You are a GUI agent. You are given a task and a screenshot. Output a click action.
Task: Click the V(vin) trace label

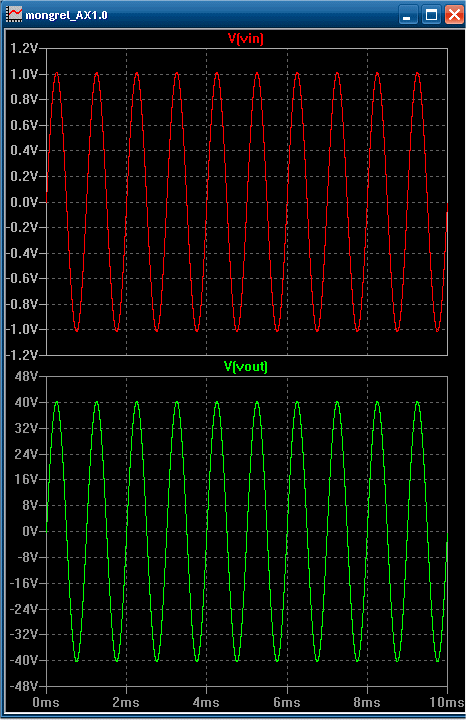[x=246, y=38]
